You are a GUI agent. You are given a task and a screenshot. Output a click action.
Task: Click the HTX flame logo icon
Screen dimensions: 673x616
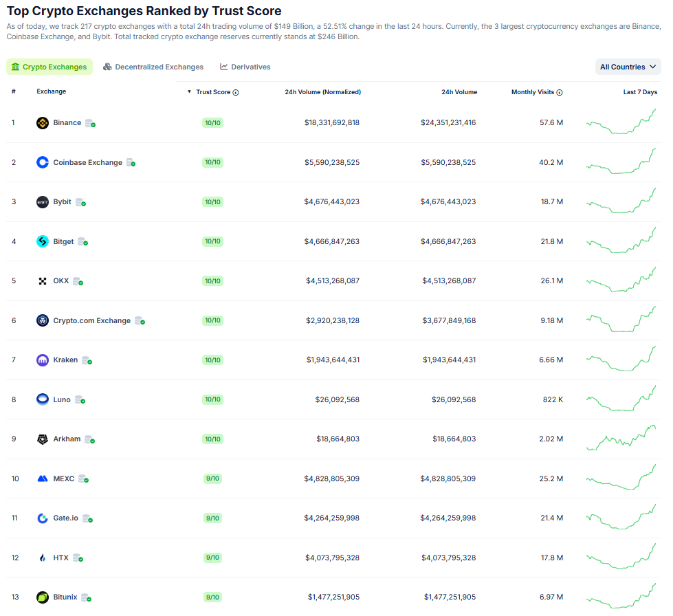[x=43, y=558]
